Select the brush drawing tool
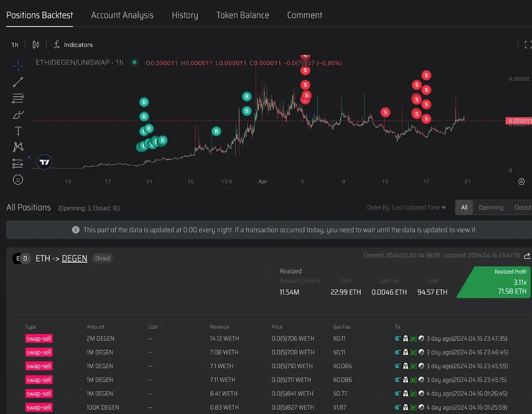This screenshot has height=414, width=532. point(18,115)
